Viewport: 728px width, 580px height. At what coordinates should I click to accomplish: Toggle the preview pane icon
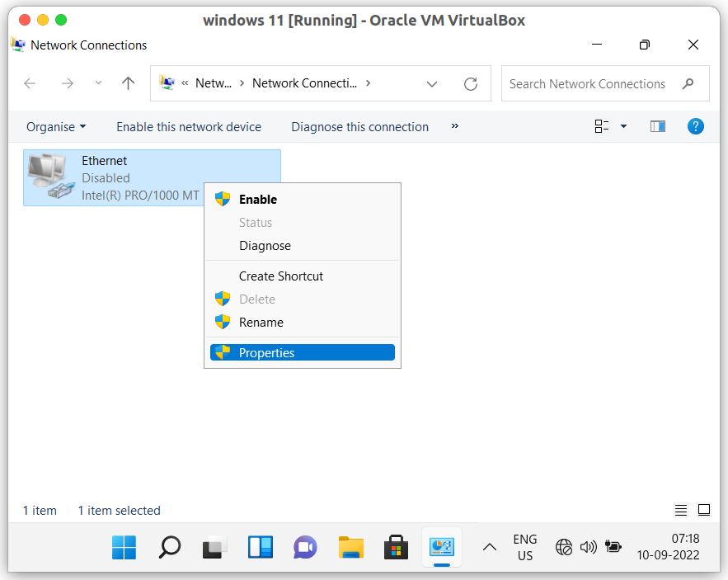pyautogui.click(x=657, y=126)
